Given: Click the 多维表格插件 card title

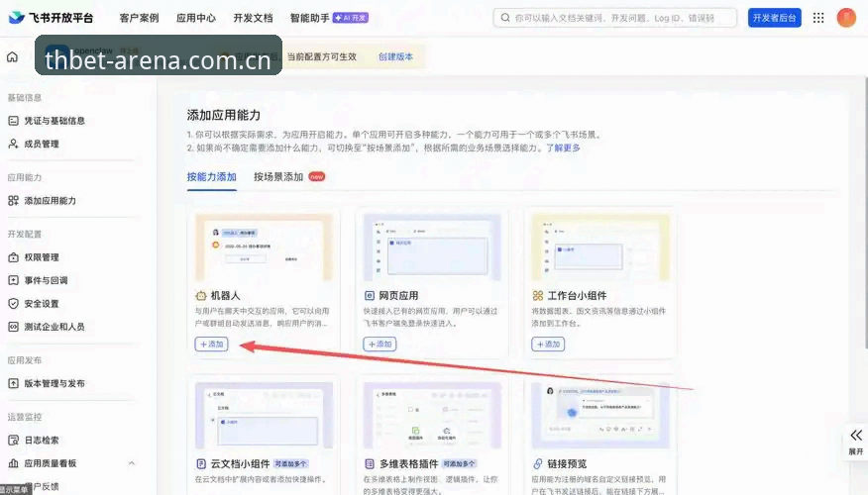Looking at the screenshot, I should [409, 463].
